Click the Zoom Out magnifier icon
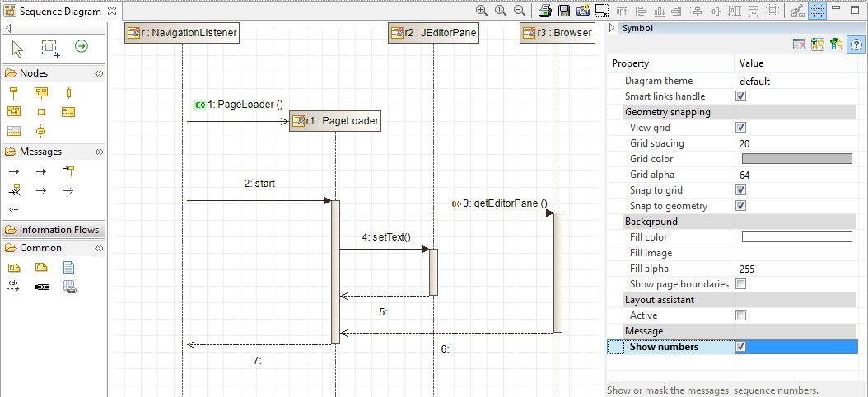Screen dimensions: 868x397 (520, 11)
